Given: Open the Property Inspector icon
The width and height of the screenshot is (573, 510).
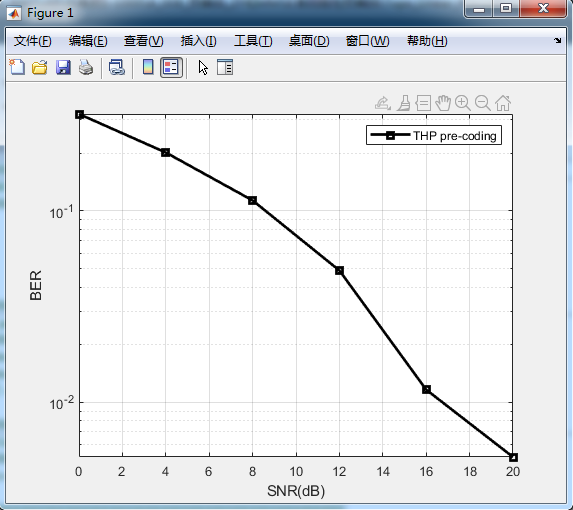Looking at the screenshot, I should [225, 68].
